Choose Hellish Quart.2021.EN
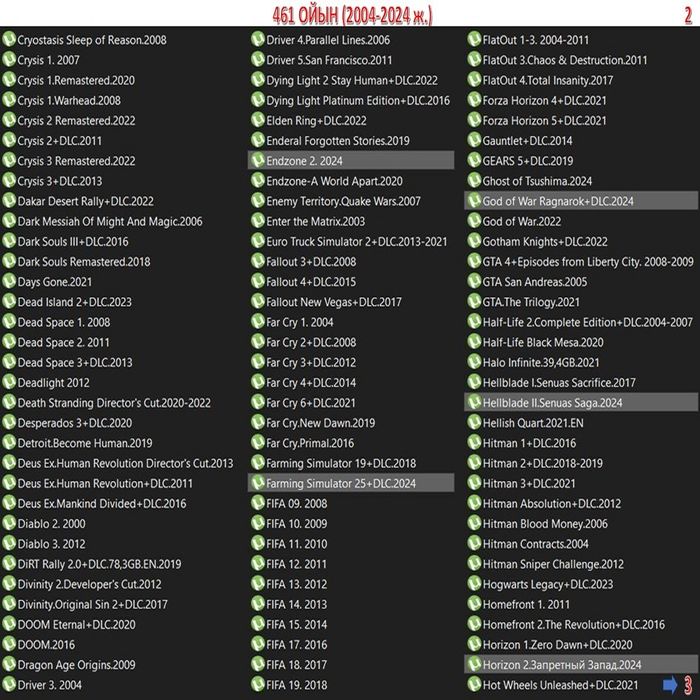Screen dimensions: 700x700 click(x=533, y=423)
